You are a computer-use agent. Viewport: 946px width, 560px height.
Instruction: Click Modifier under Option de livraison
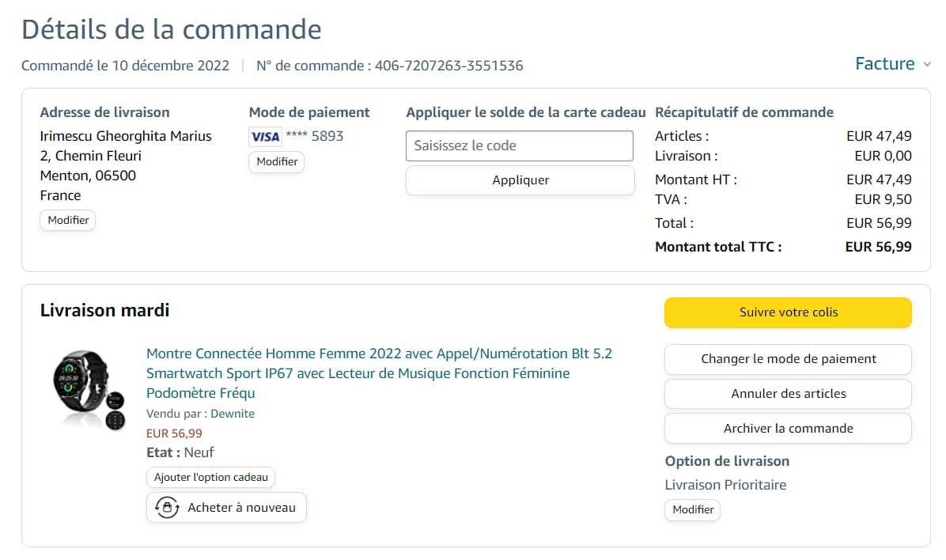[693, 510]
